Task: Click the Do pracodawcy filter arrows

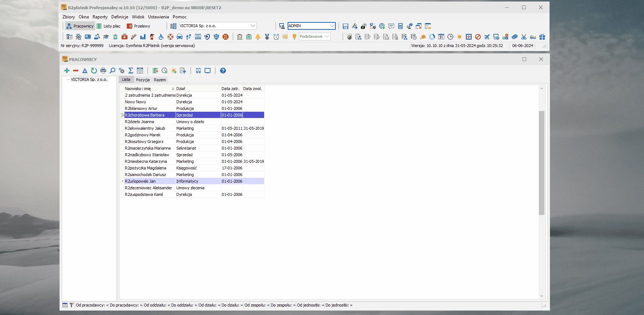Action: [x=141, y=305]
